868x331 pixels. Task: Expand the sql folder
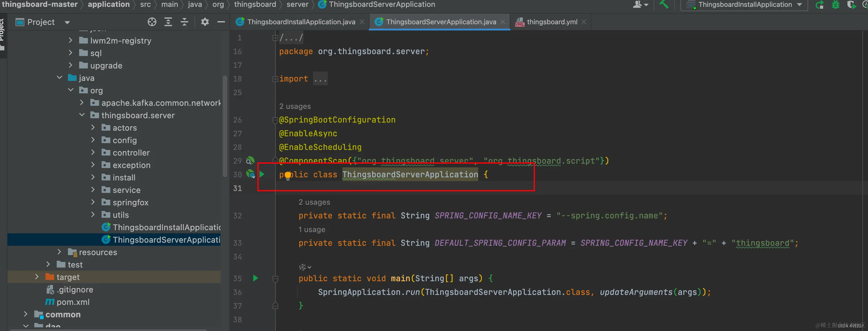[x=70, y=53]
